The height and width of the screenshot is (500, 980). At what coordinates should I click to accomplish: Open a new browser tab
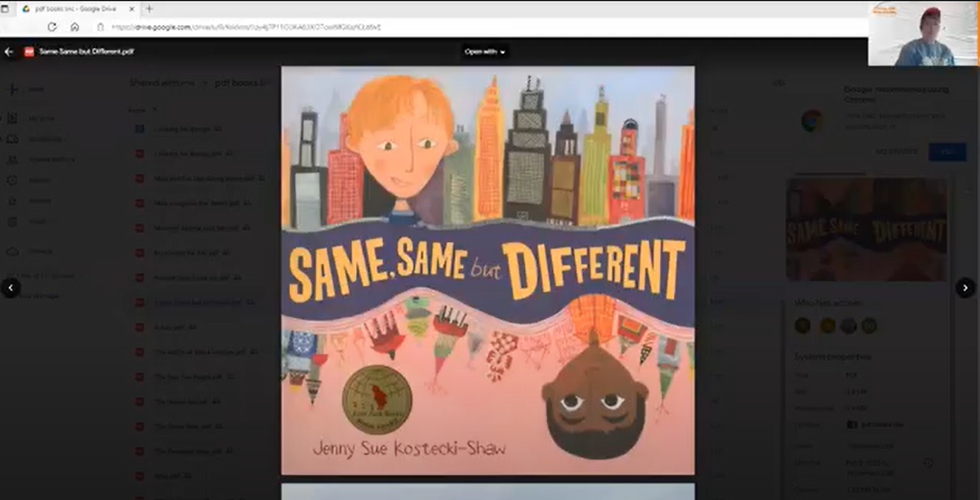(149, 9)
